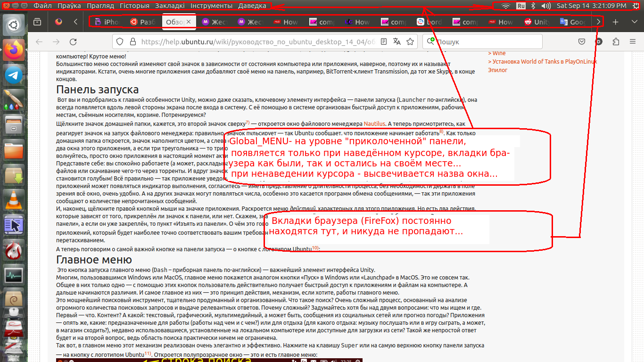Open the Extensions puzzle icon

point(615,41)
